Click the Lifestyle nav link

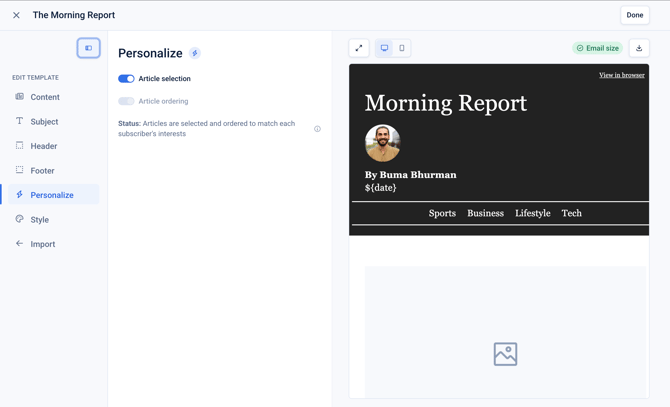click(x=532, y=213)
